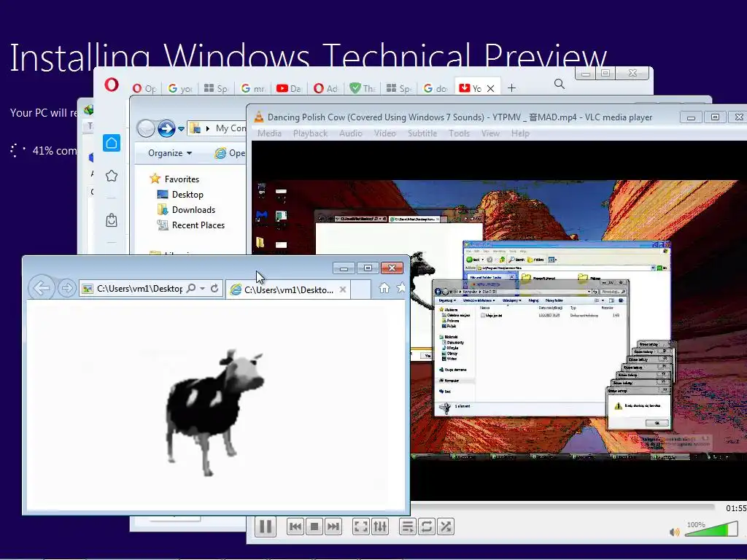Open Opera sidebar bookmarks star icon
This screenshot has width=747, height=560.
pos(112,176)
